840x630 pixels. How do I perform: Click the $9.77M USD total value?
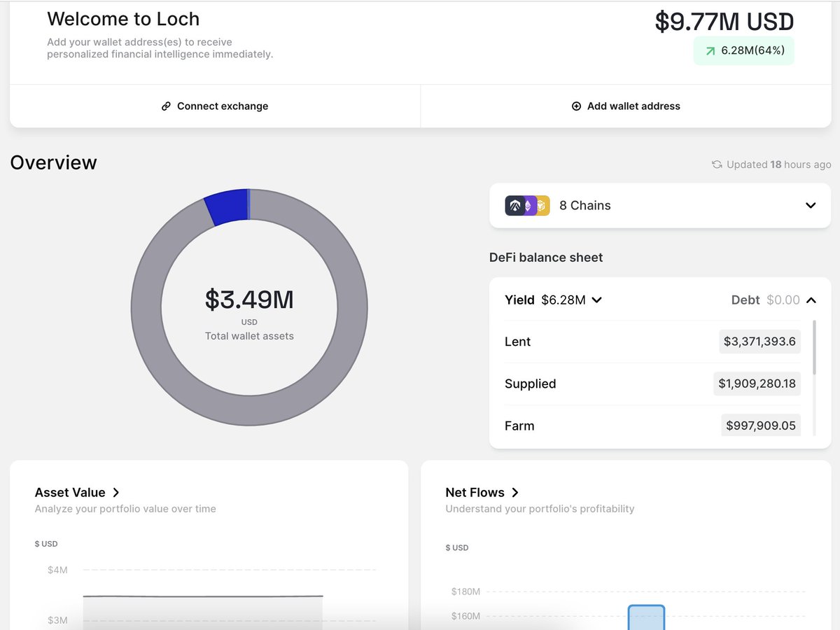coord(724,22)
